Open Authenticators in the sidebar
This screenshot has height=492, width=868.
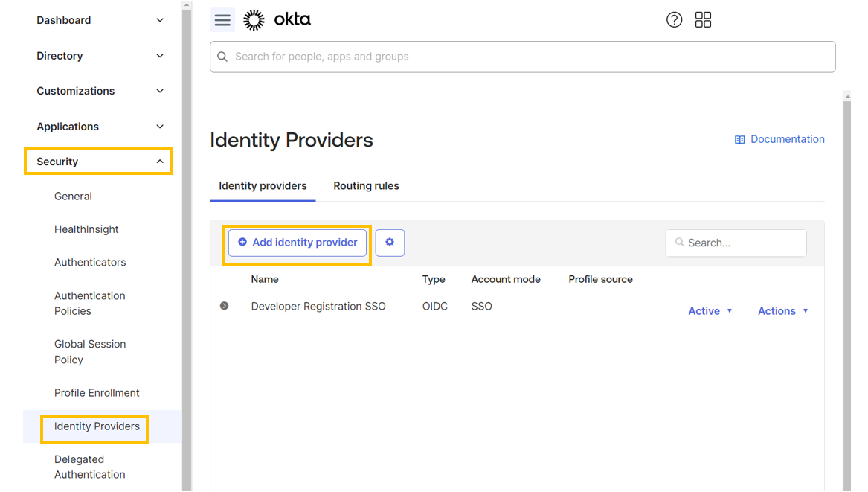(x=89, y=262)
